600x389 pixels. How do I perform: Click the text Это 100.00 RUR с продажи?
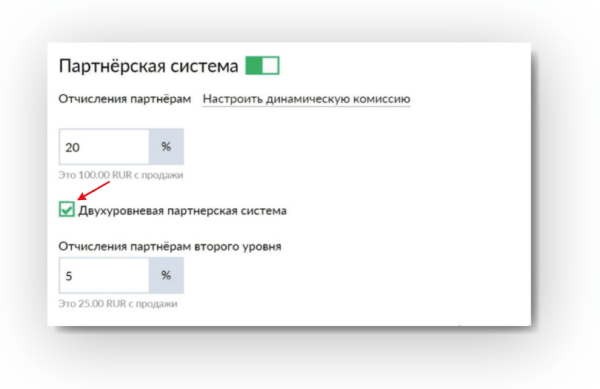tap(121, 175)
